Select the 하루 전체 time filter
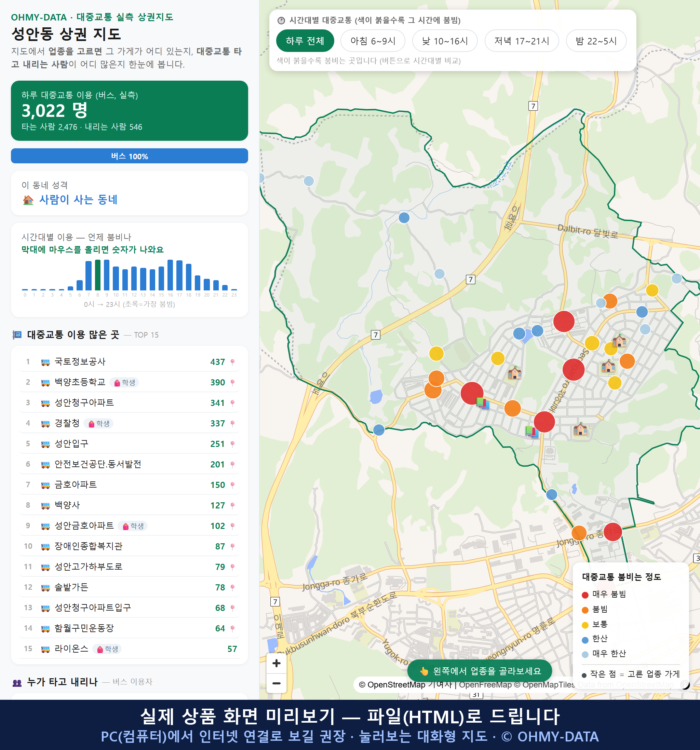 click(305, 41)
